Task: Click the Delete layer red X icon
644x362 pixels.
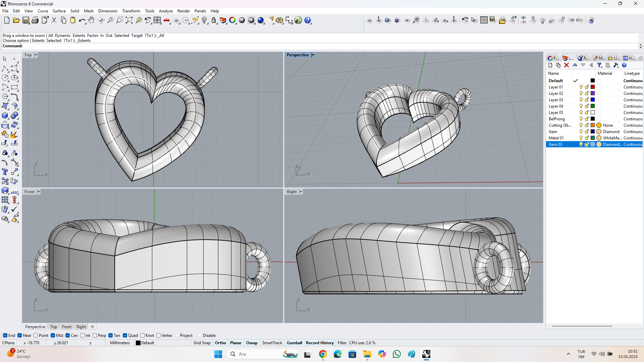Action: point(567,65)
